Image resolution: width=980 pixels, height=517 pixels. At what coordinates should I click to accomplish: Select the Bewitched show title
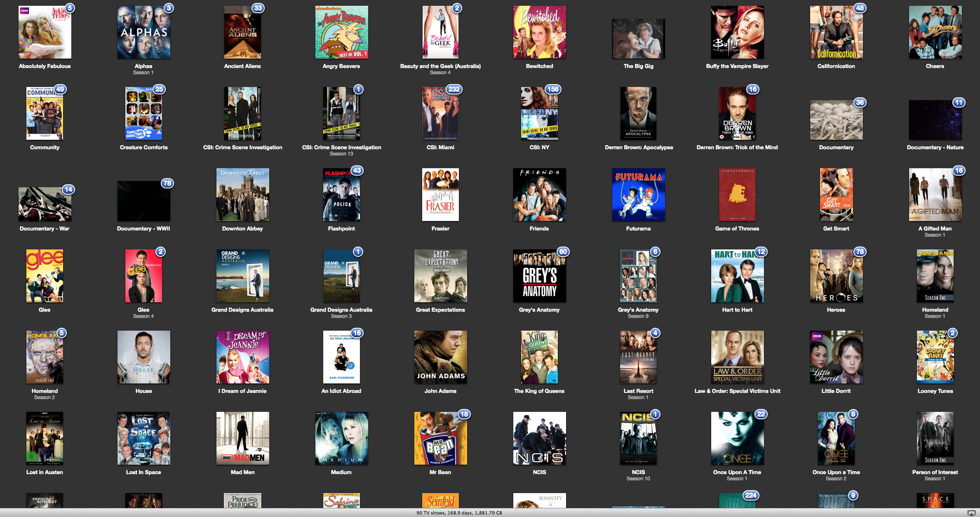tap(539, 66)
